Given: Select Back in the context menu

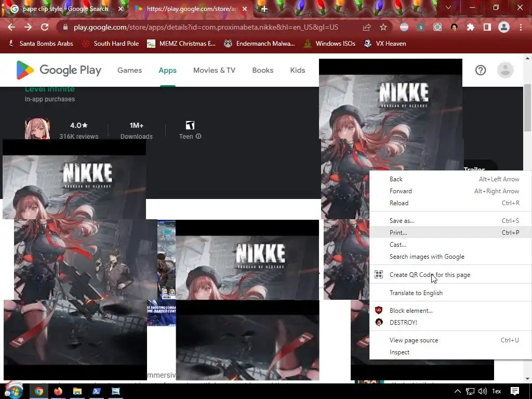Looking at the screenshot, I should (450, 179).
